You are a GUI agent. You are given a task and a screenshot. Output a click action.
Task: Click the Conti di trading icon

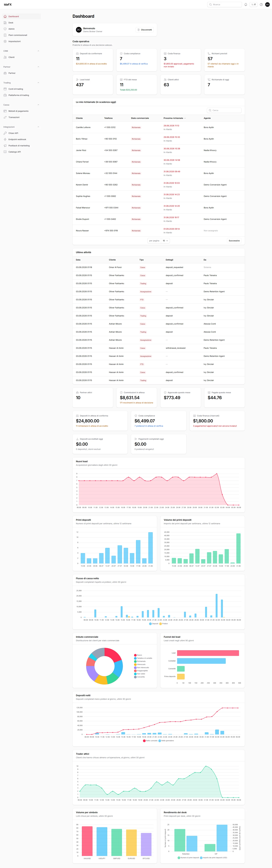click(5, 89)
